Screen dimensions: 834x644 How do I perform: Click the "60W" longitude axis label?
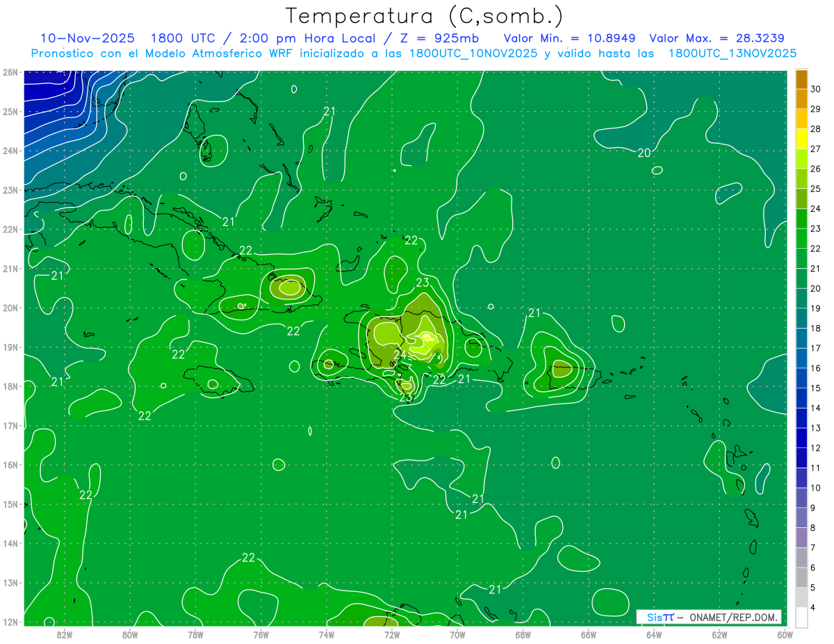pos(785,634)
